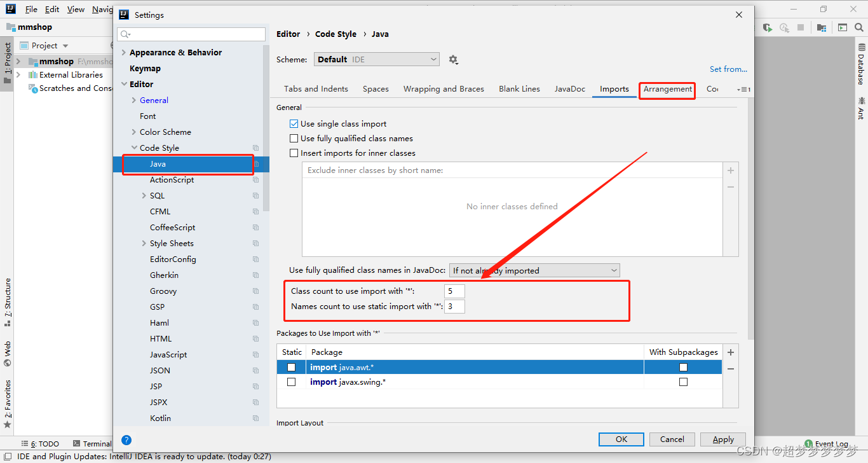
Task: Open the Structure tool window stripe button
Action: 8,302
